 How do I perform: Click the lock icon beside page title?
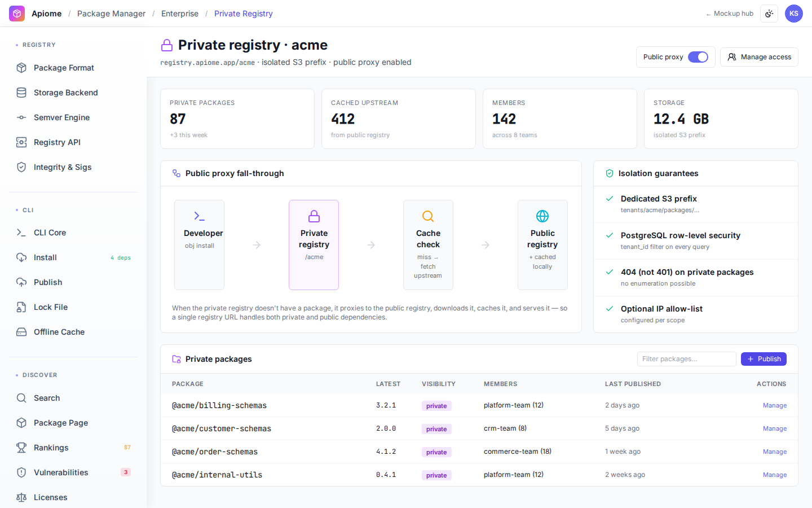tap(167, 45)
